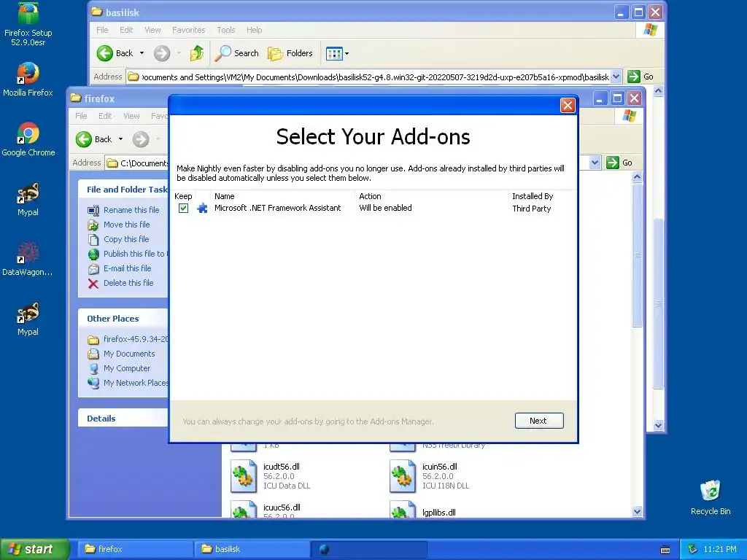Image resolution: width=747 pixels, height=560 pixels.
Task: Select the Microsoft .NET Framework Assistant row name
Action: pos(278,208)
